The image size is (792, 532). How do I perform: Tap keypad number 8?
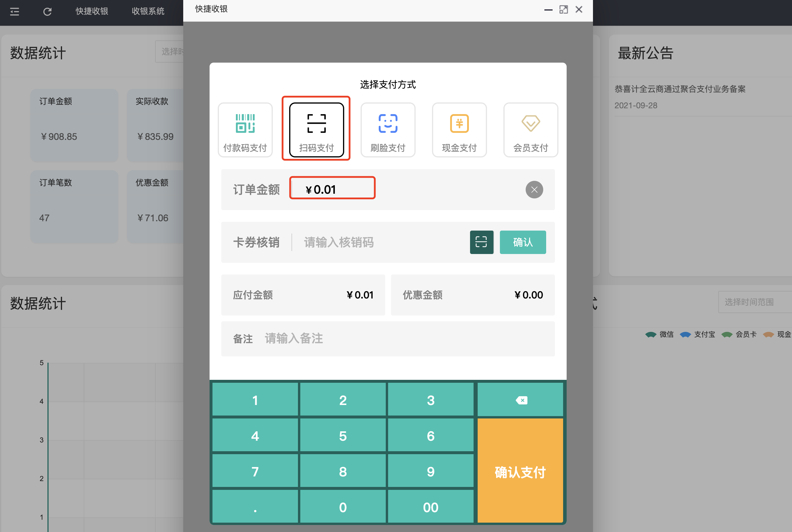(343, 471)
